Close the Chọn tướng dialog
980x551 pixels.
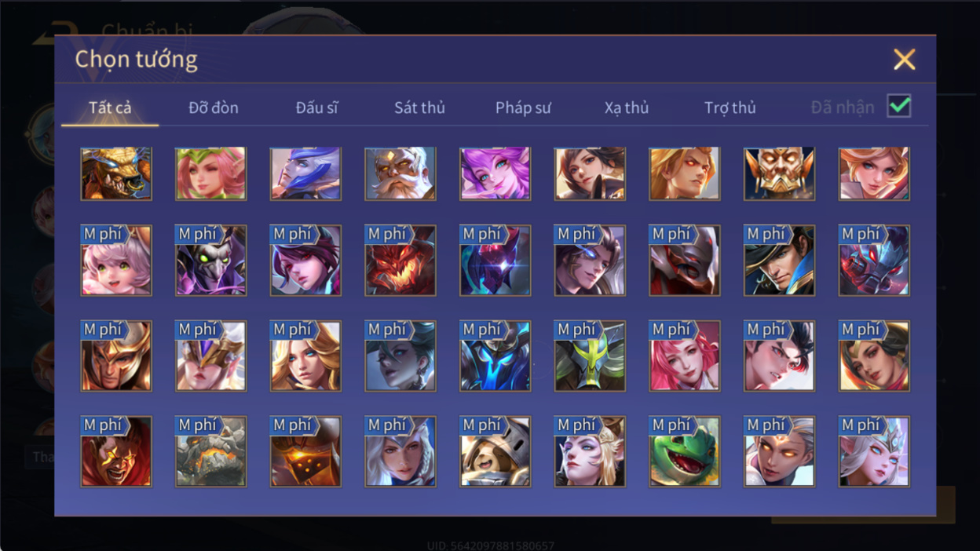pyautogui.click(x=905, y=59)
